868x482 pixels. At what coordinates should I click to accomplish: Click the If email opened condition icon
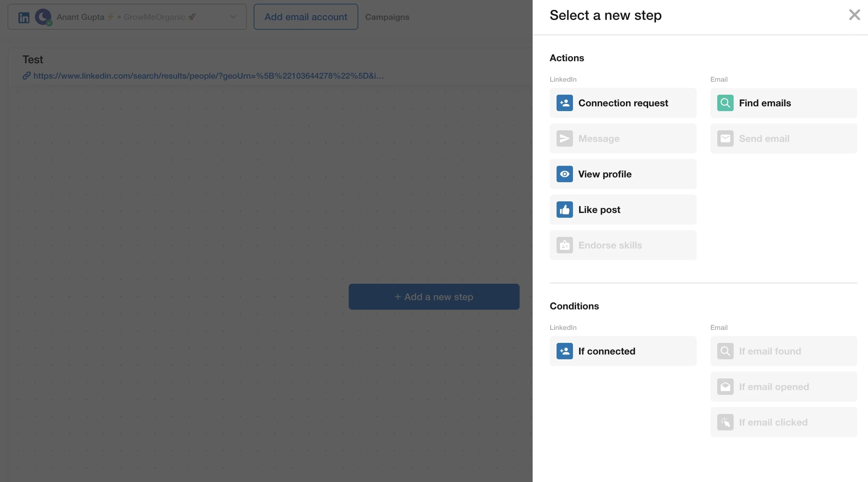coord(725,387)
